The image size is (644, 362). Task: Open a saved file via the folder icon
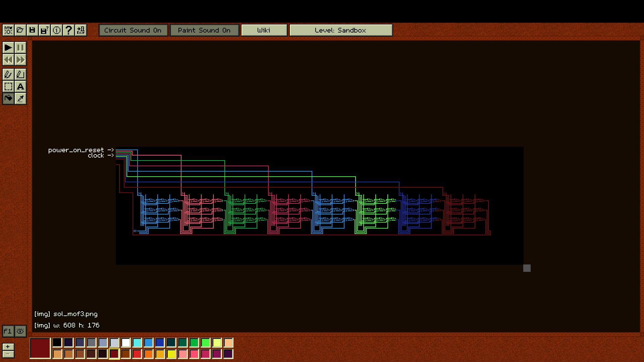[x=20, y=30]
